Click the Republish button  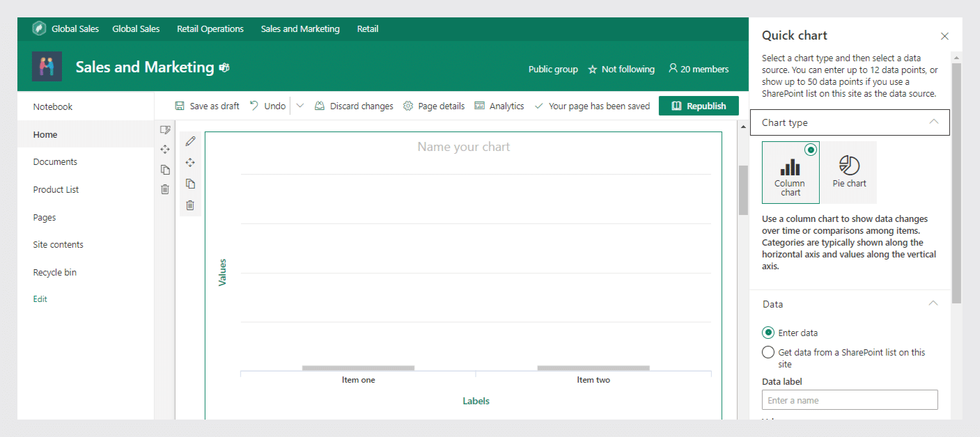click(x=699, y=106)
